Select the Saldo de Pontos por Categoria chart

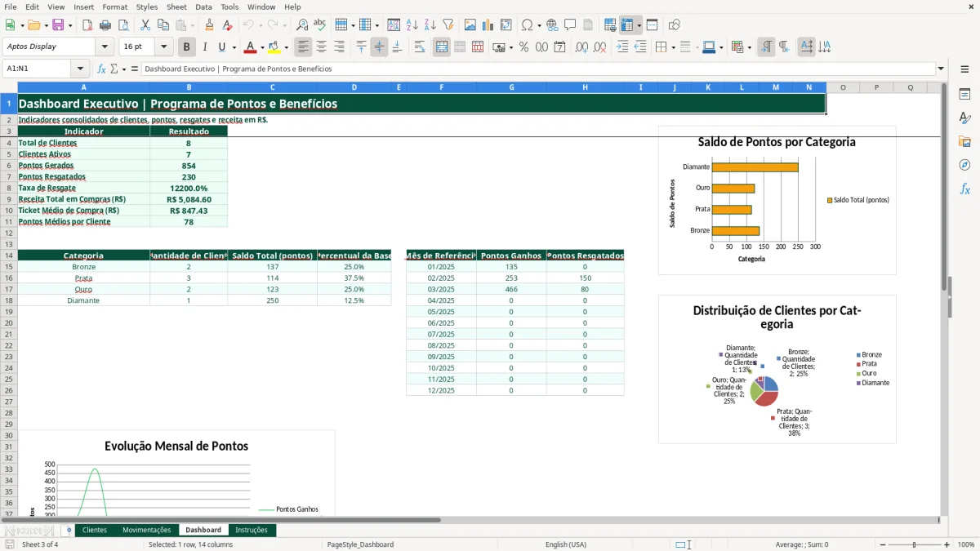[x=777, y=200]
